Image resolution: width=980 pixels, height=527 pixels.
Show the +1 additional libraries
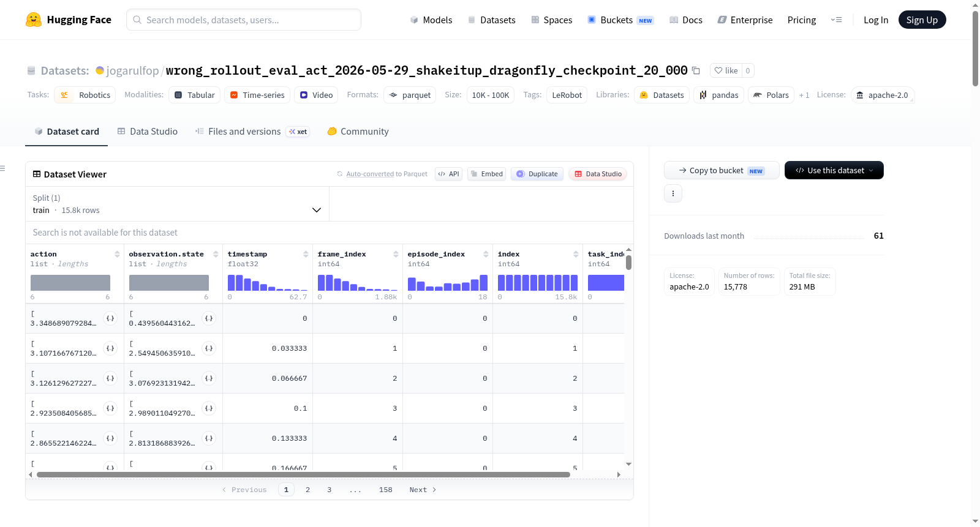(x=804, y=95)
